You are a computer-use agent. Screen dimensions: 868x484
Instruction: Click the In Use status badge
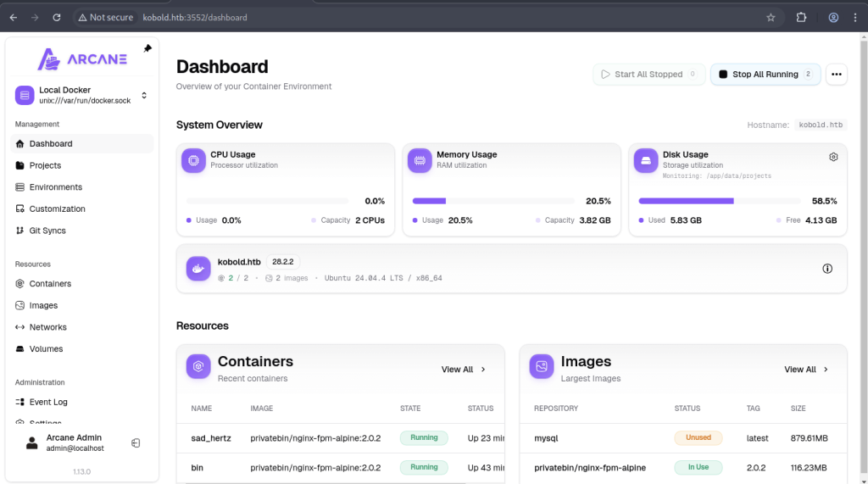click(x=698, y=467)
